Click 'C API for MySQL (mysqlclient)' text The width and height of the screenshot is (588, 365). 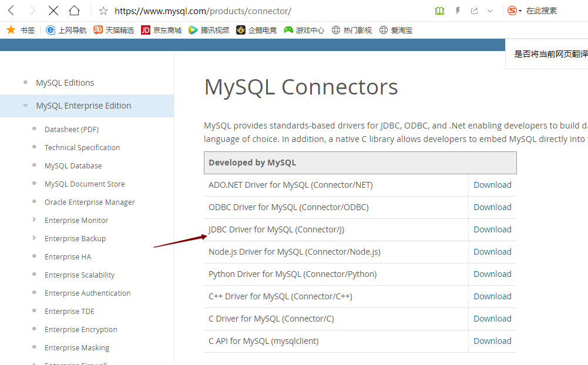coord(264,342)
